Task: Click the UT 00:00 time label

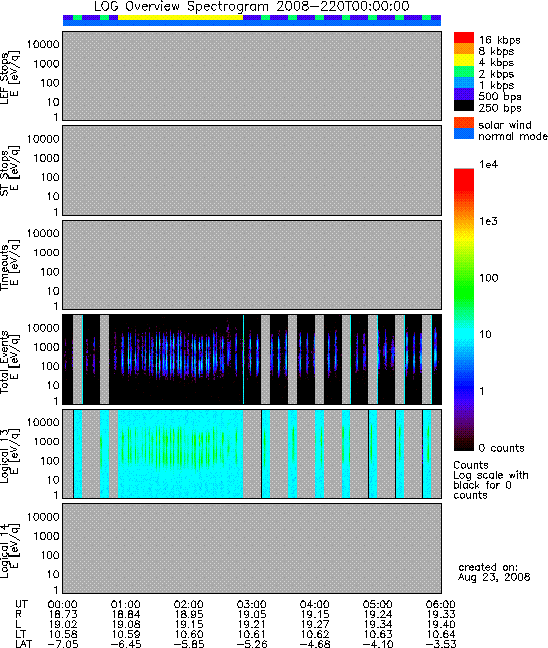Action: tap(62, 604)
